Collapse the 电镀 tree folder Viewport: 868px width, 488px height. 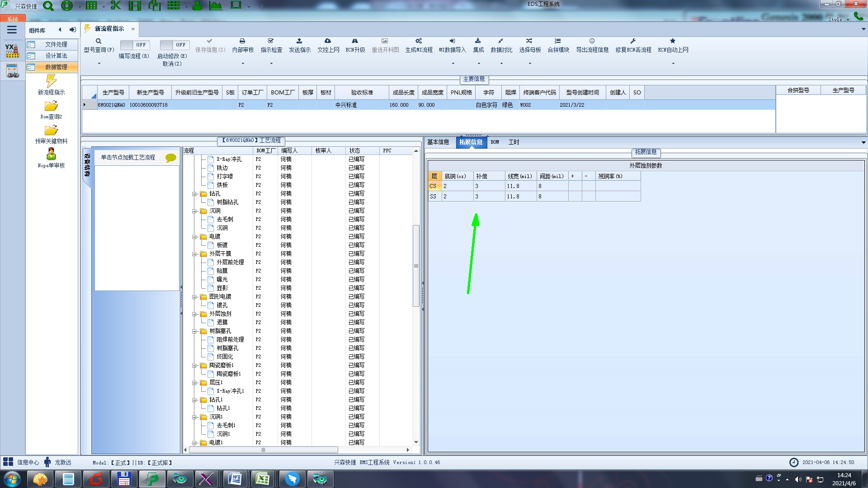(x=194, y=237)
